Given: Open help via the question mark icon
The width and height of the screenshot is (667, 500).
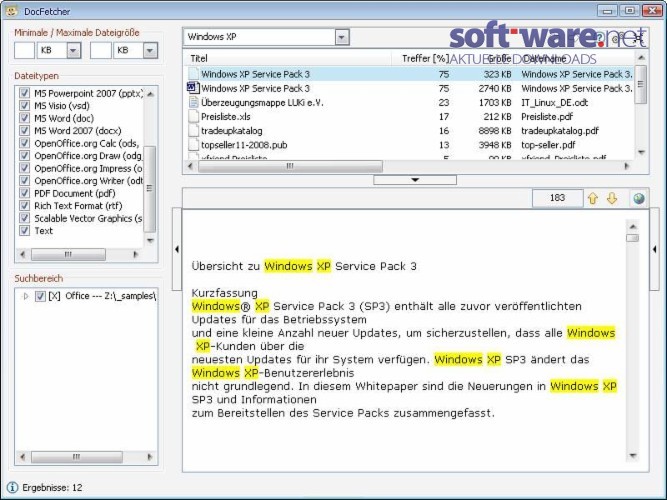Looking at the screenshot, I should coord(599,38).
